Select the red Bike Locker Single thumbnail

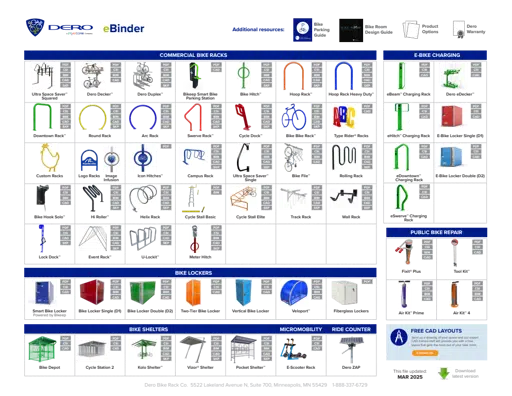[x=92, y=292]
